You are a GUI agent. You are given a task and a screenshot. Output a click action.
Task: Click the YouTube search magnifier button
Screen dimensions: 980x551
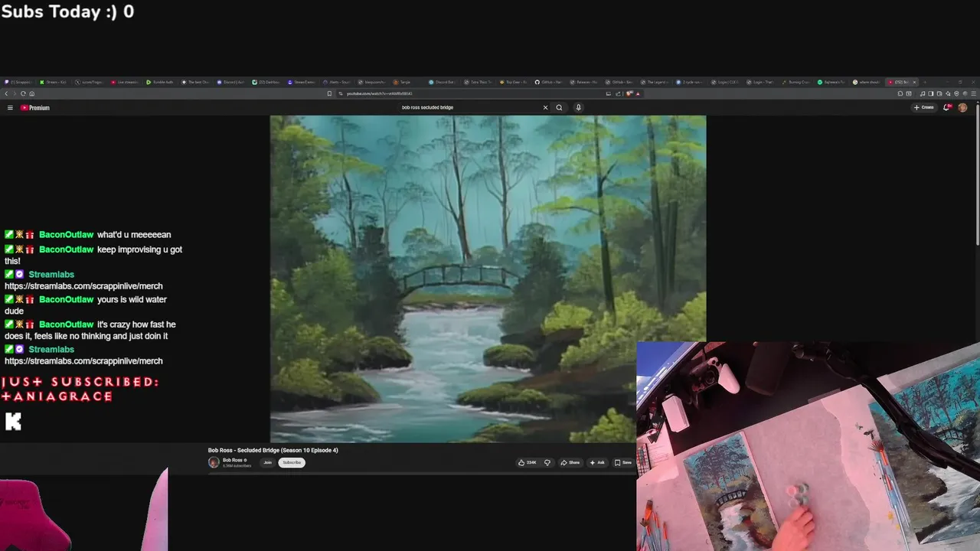pyautogui.click(x=559, y=107)
